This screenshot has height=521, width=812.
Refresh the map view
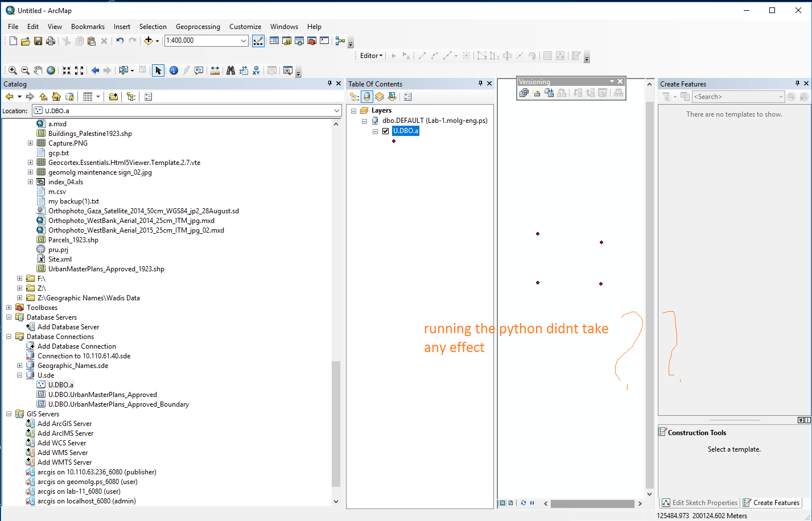click(524, 503)
